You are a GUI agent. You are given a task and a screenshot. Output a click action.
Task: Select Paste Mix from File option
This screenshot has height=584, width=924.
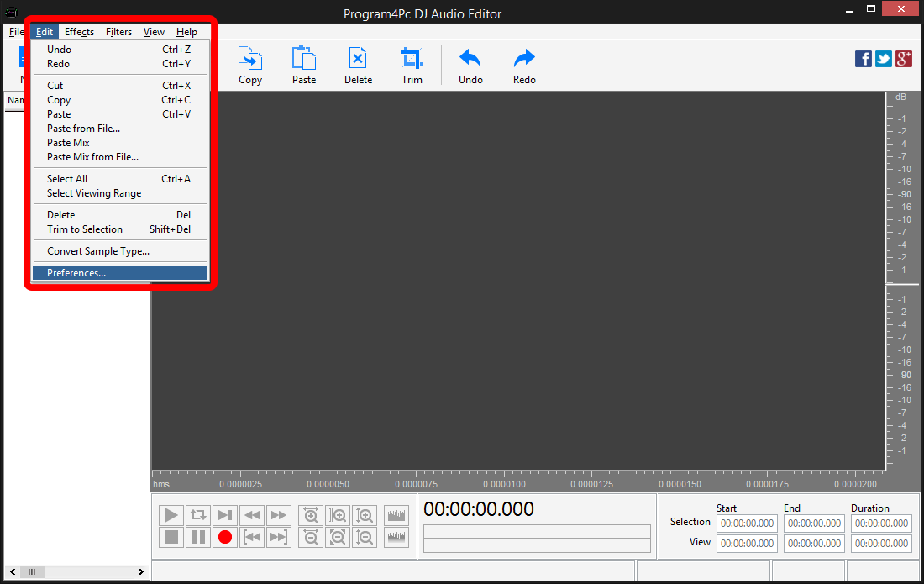[x=92, y=157]
